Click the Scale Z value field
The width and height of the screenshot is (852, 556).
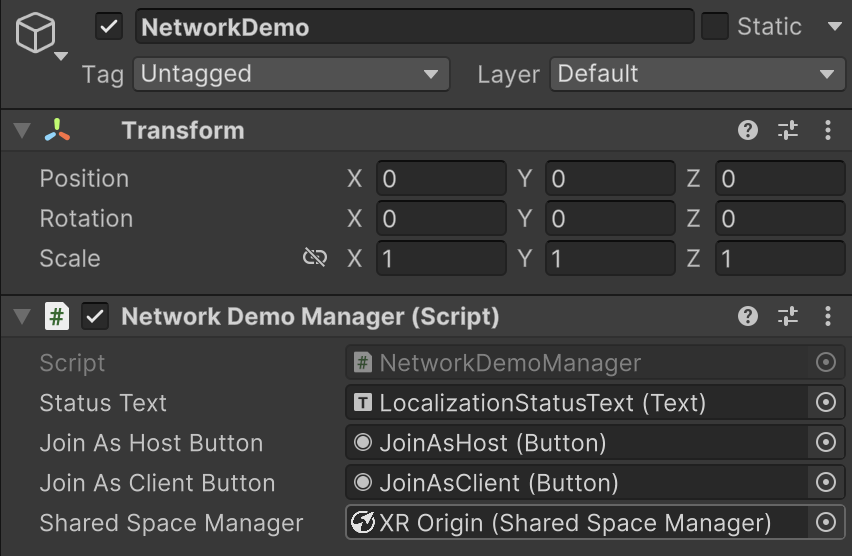point(780,258)
